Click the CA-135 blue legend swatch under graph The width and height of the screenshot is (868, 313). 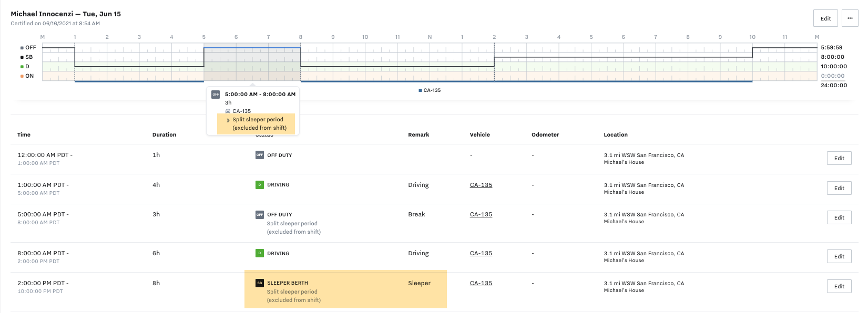tap(420, 90)
